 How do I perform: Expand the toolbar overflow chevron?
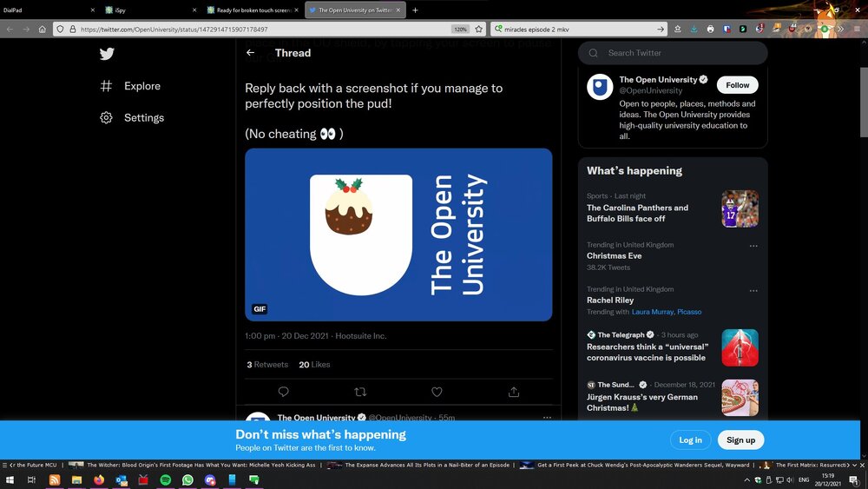pyautogui.click(x=841, y=29)
